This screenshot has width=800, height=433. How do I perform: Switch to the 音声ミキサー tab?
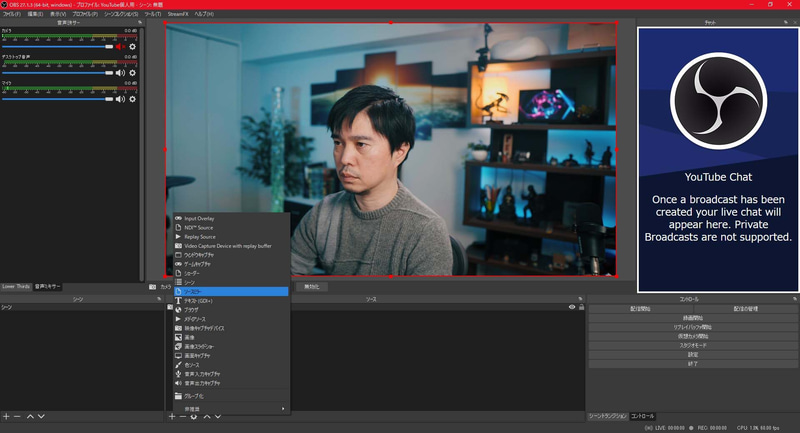47,287
